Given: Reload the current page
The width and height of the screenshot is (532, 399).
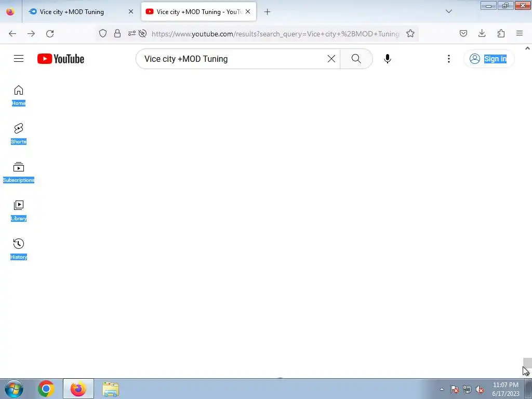Looking at the screenshot, I should (x=50, y=34).
